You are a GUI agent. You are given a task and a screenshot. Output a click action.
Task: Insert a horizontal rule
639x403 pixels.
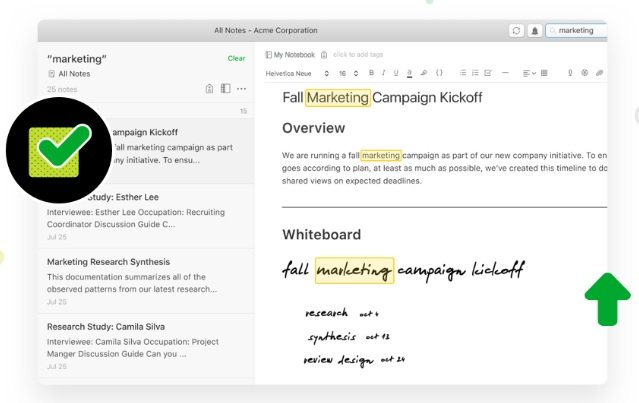pos(505,73)
